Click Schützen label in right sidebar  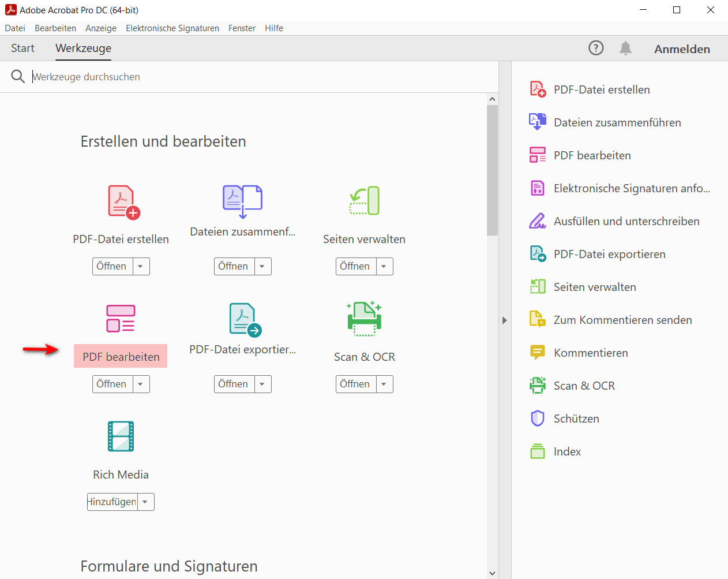(x=576, y=419)
